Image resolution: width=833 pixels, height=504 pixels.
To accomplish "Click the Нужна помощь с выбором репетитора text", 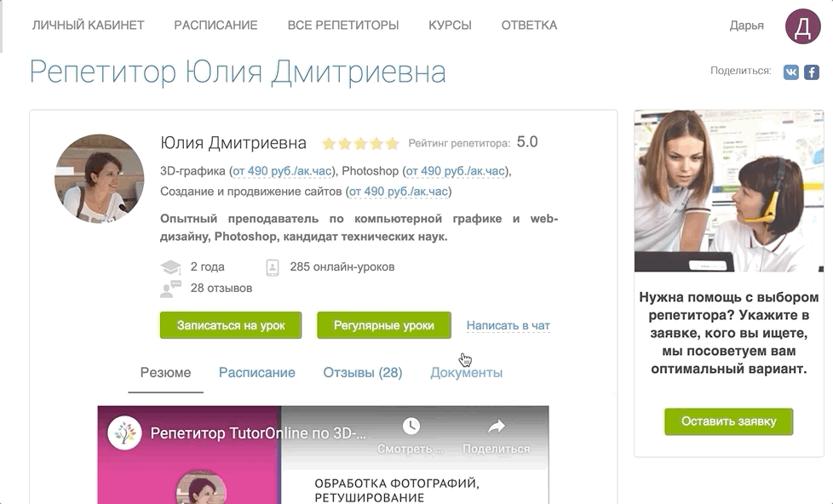I will 729,333.
